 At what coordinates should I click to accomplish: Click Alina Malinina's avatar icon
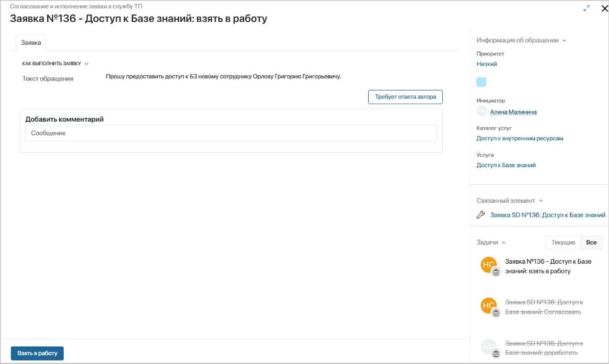(x=482, y=111)
